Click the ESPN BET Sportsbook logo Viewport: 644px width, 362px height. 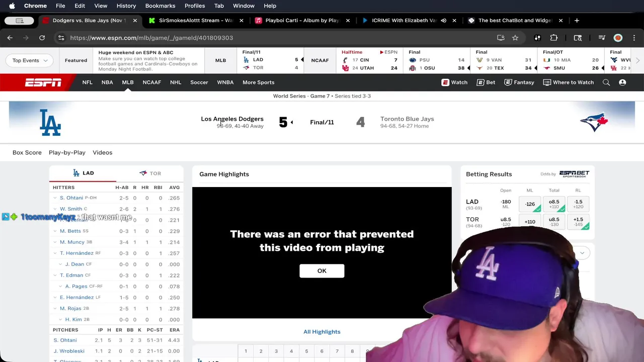click(574, 173)
